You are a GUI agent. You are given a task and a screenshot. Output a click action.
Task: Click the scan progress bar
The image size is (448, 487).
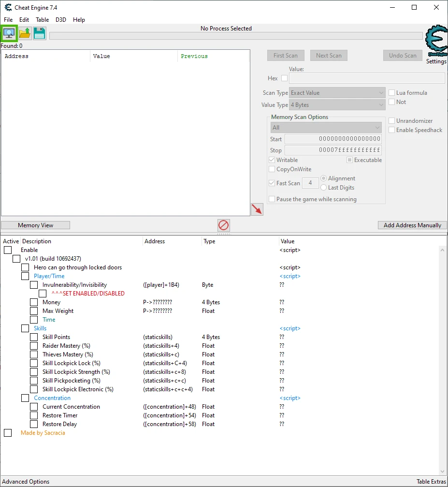(236, 36)
